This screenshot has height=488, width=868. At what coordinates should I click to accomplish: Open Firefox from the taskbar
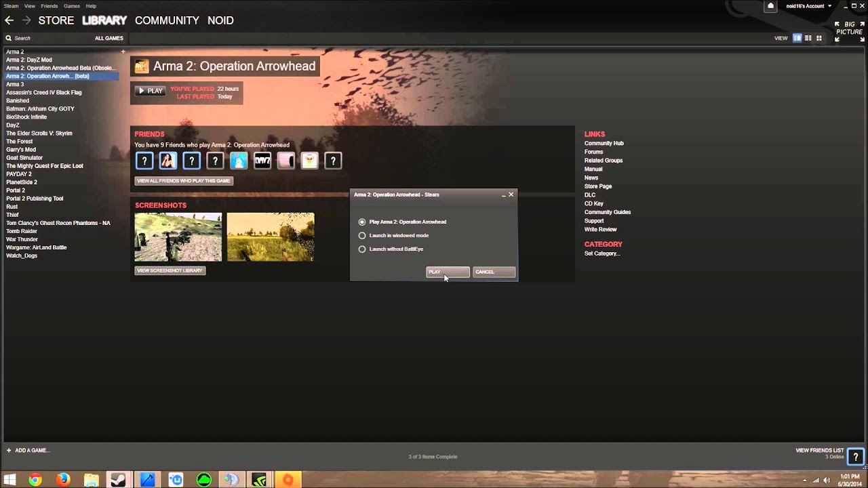(63, 480)
